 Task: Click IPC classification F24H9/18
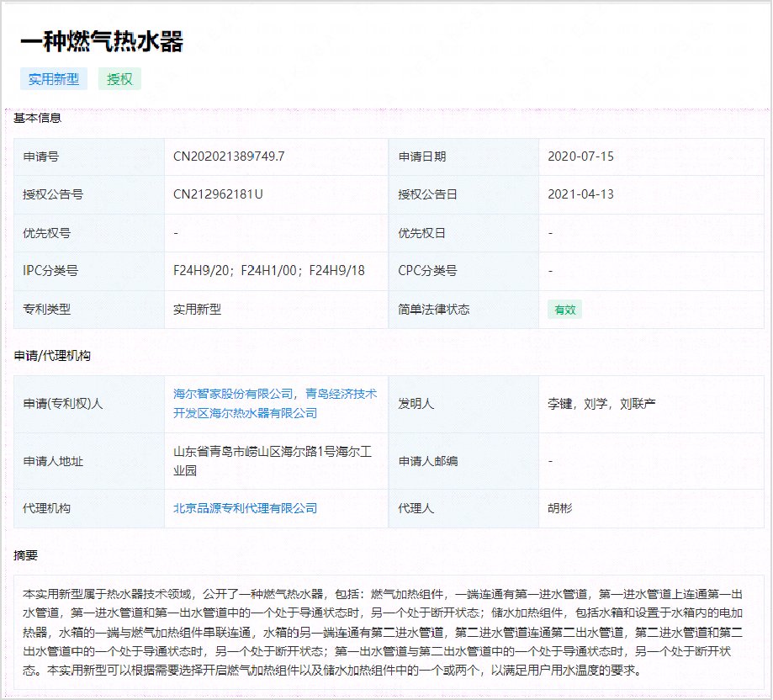pyautogui.click(x=337, y=271)
